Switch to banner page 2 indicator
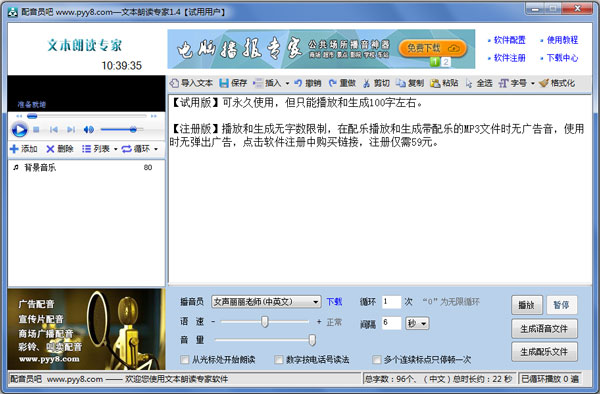This screenshot has height=394, width=600. [x=445, y=62]
